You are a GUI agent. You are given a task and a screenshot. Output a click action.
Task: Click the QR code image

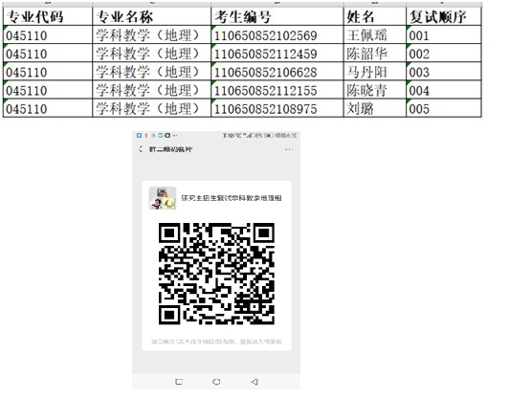(x=216, y=274)
